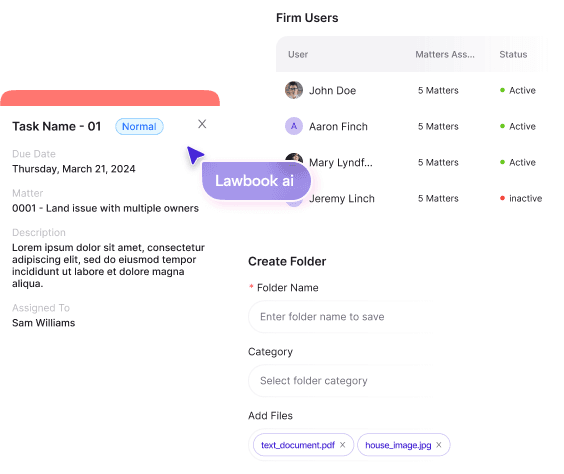Click Jeremy Linch's inactive status
The image size is (564, 474).
(521, 198)
